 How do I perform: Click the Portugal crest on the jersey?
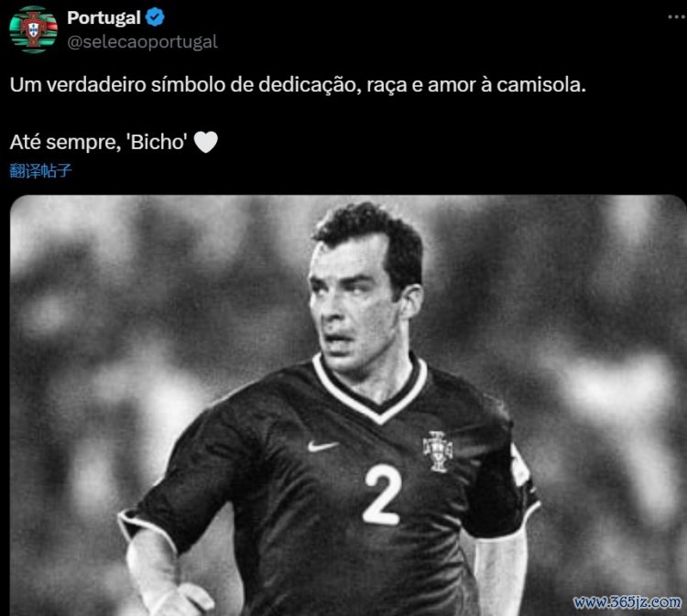click(x=438, y=451)
